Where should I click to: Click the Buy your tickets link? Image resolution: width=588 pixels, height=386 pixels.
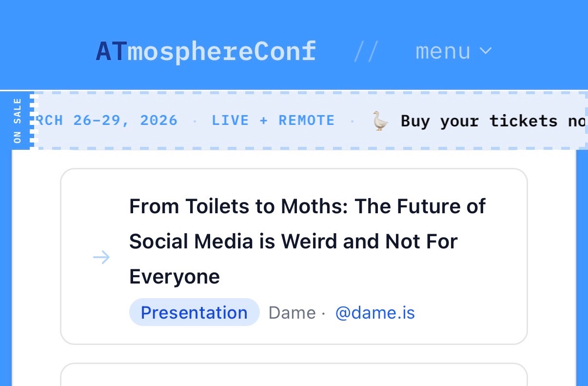492,121
